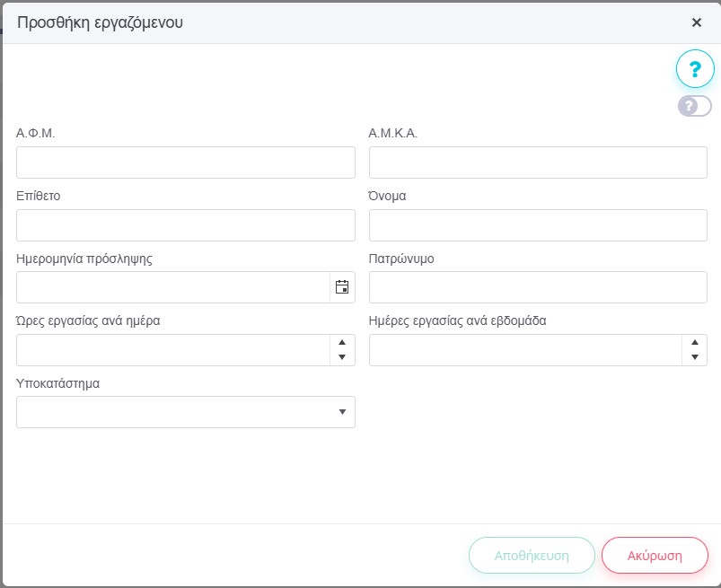The height and width of the screenshot is (588, 721).
Task: Click the Ημερομηνία πρόσληψης date field
Action: [x=172, y=287]
